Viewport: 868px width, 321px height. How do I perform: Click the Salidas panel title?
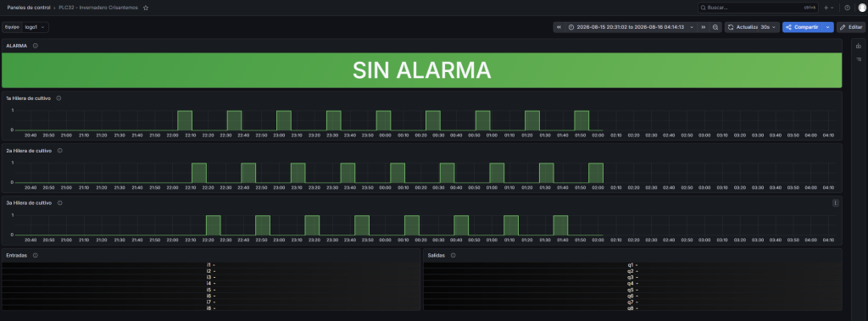click(x=437, y=255)
